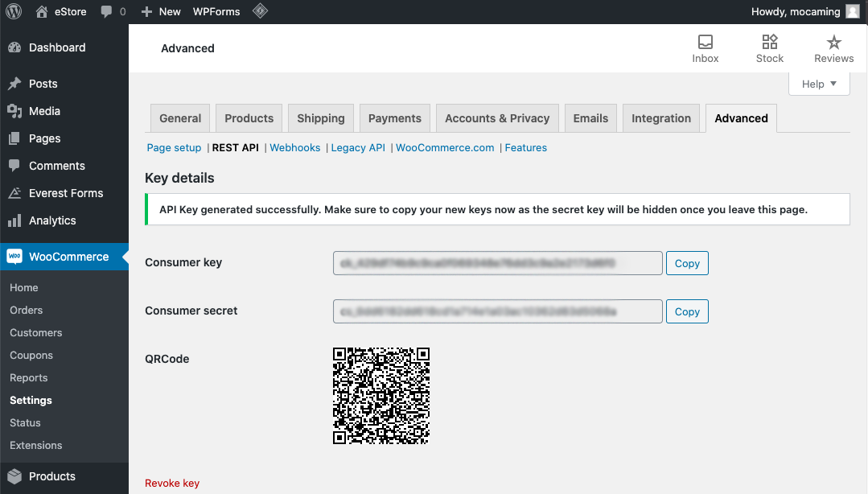Open WPForms in admin bar
This screenshot has width=868, height=494.
216,11
